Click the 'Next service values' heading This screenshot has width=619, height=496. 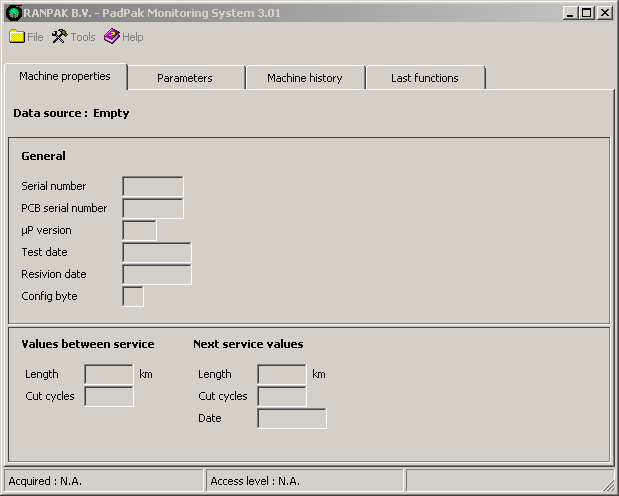tap(248, 344)
